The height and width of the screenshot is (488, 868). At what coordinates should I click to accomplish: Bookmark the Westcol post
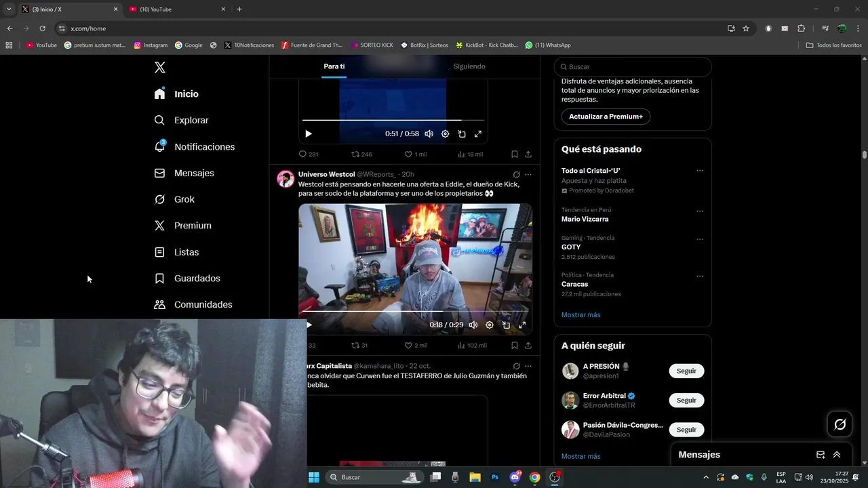(x=515, y=346)
